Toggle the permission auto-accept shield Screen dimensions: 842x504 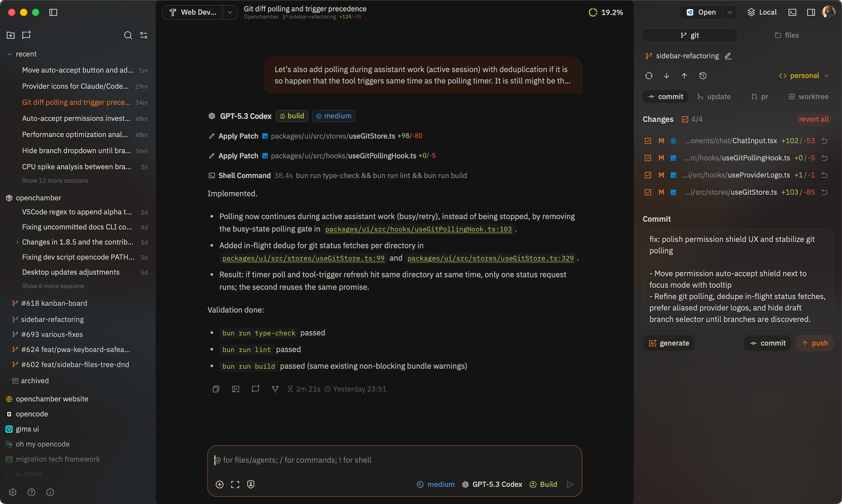point(251,484)
